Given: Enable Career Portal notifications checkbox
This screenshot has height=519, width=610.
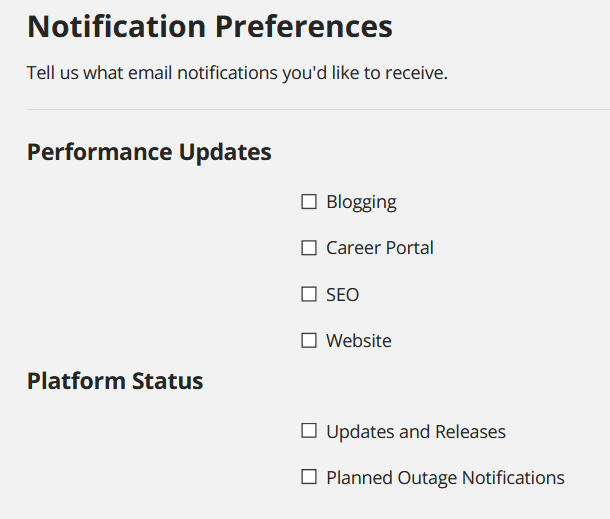Looking at the screenshot, I should (309, 248).
